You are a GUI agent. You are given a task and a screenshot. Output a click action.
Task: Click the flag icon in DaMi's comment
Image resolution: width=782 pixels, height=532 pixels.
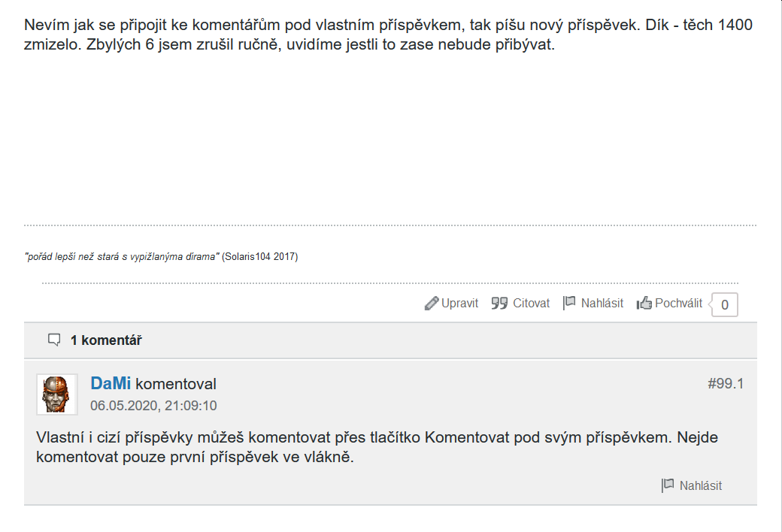click(x=667, y=485)
